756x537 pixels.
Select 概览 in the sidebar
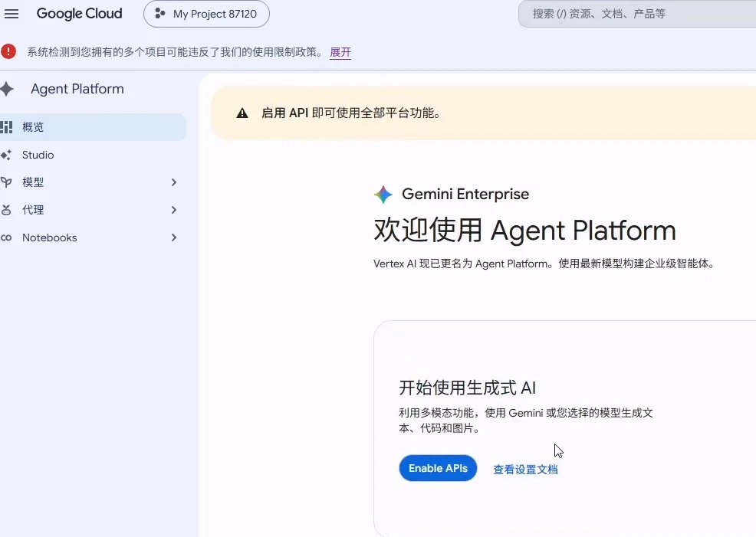(93, 127)
